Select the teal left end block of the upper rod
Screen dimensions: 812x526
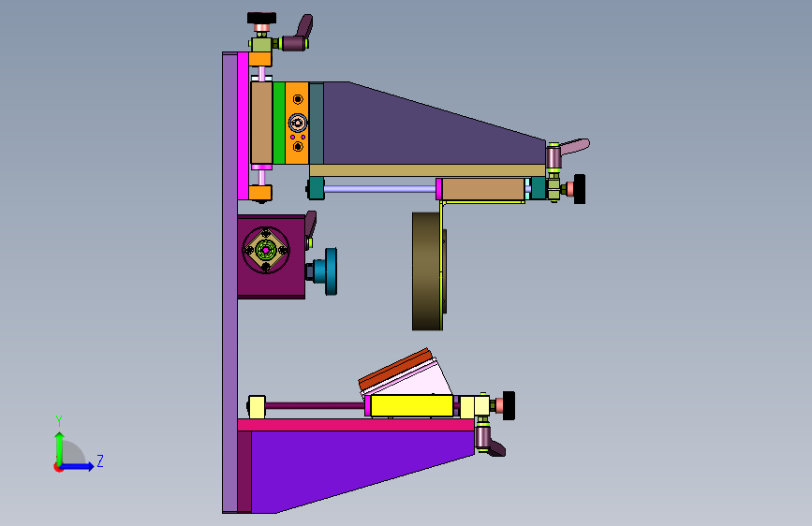pos(316,188)
